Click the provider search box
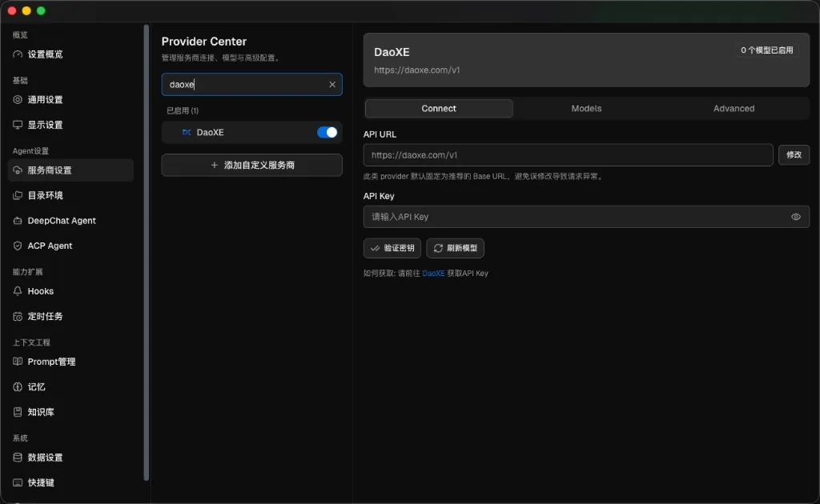 (x=251, y=85)
